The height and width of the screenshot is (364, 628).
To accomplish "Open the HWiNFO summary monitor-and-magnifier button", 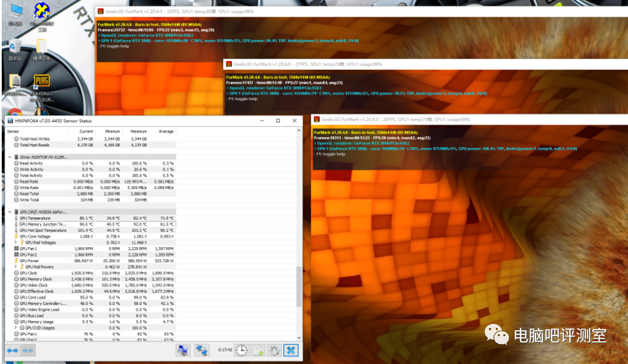I will (183, 351).
